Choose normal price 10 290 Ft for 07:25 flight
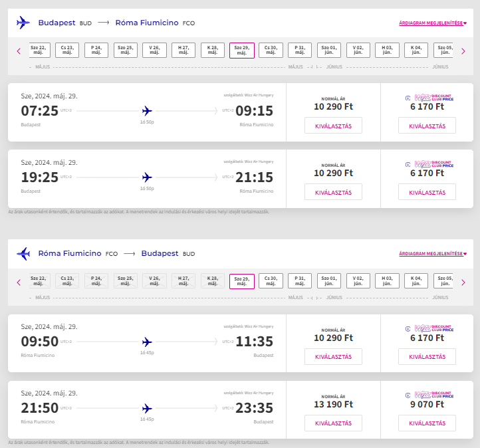Screen dimensions: 480x448 pyautogui.click(x=333, y=126)
